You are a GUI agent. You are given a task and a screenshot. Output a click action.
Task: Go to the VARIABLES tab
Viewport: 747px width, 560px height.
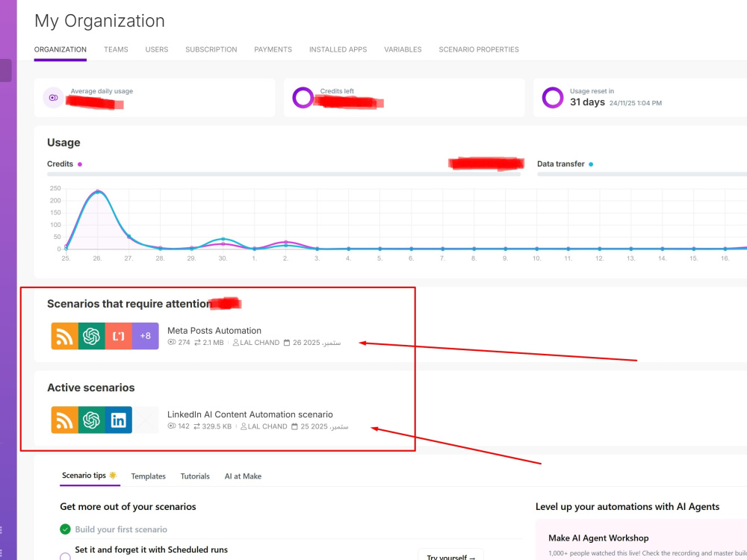tap(403, 49)
